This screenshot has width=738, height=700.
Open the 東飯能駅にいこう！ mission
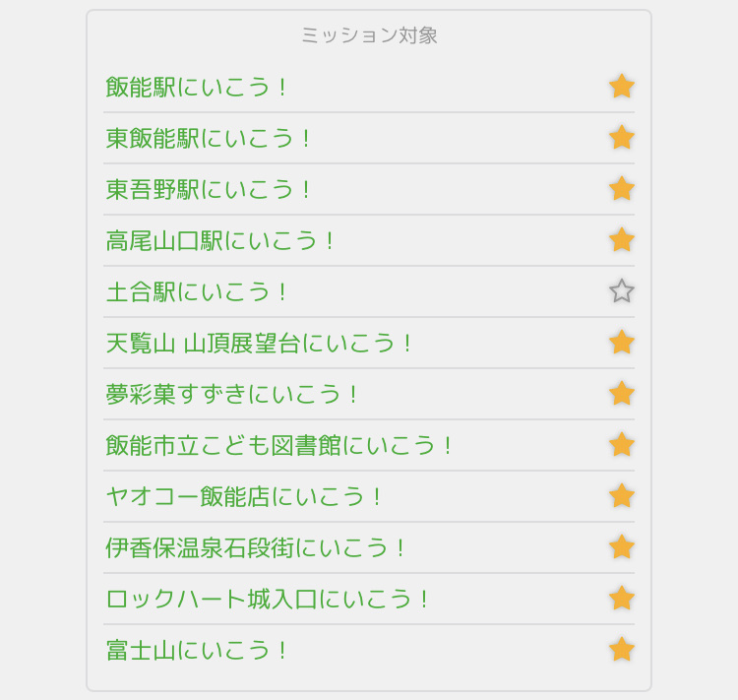click(x=208, y=139)
